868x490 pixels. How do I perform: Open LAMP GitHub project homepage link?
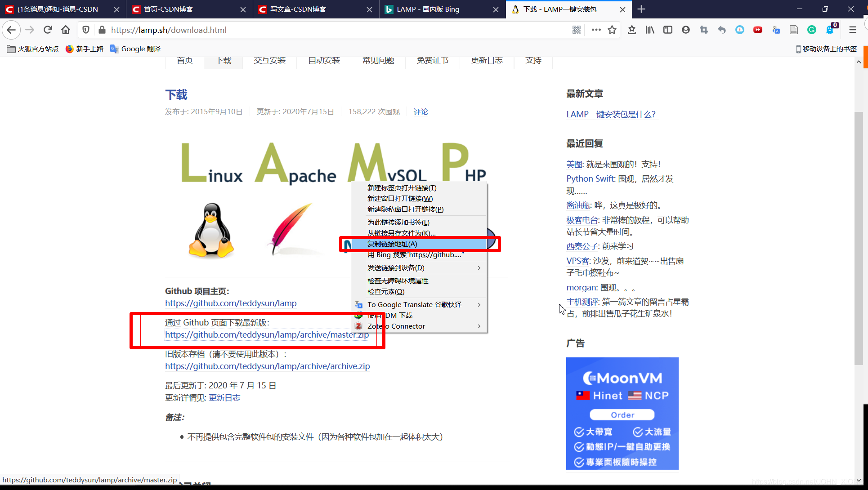(231, 302)
